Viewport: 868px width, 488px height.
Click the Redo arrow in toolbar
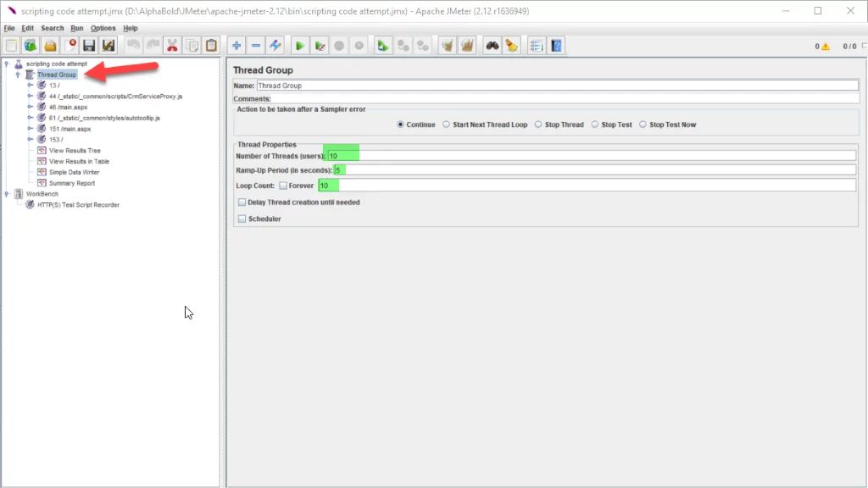coord(153,46)
